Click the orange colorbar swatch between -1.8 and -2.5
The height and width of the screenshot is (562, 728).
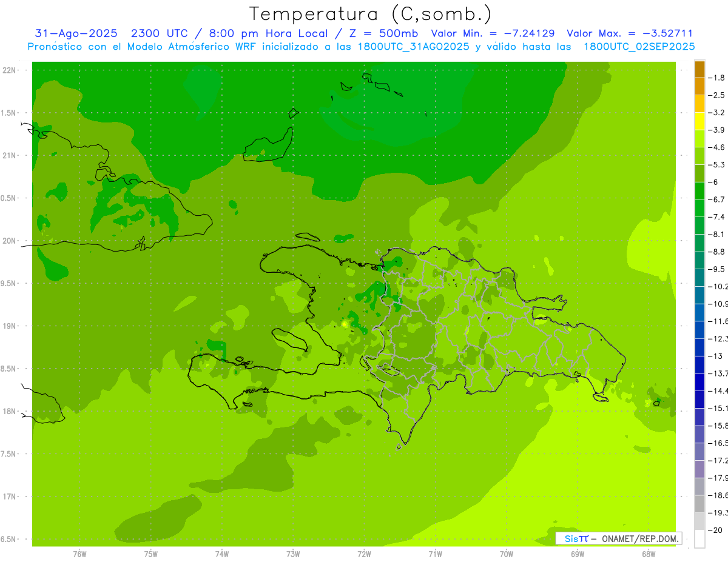(699, 87)
